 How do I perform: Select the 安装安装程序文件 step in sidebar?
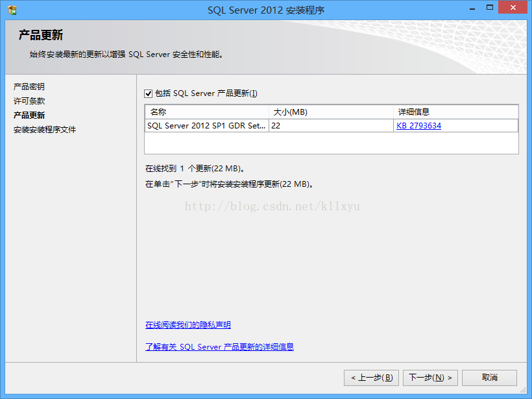pos(45,130)
